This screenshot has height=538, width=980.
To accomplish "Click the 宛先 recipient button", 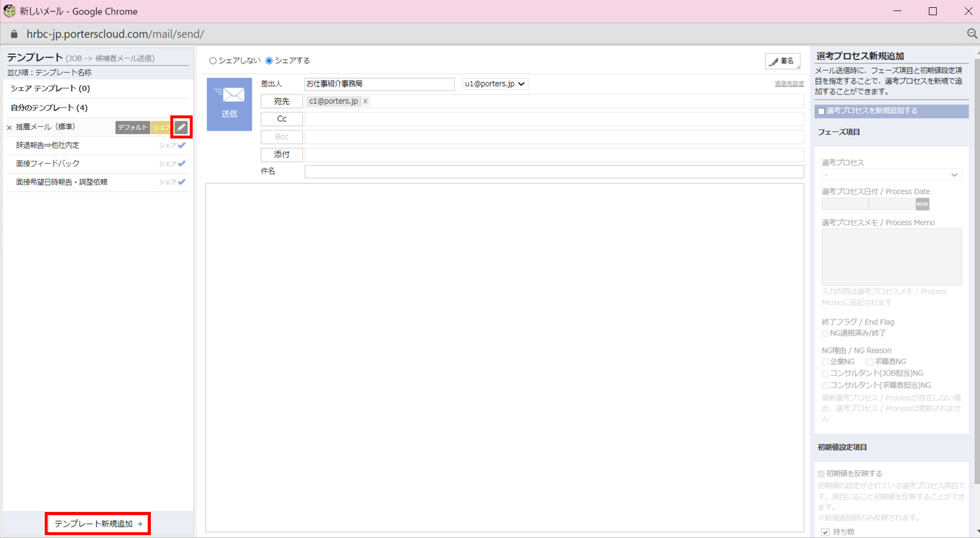I will coord(281,102).
